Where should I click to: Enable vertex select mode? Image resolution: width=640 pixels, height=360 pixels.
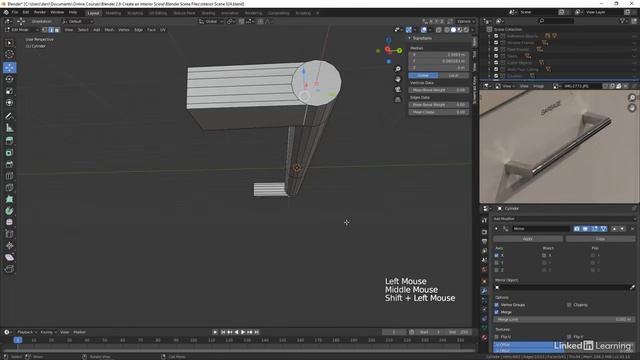coord(44,30)
